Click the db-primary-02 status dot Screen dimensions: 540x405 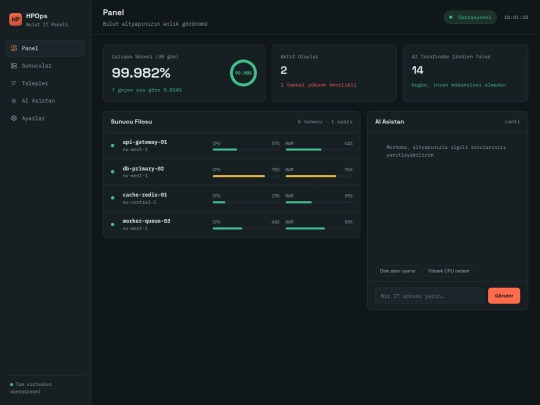[113, 172]
